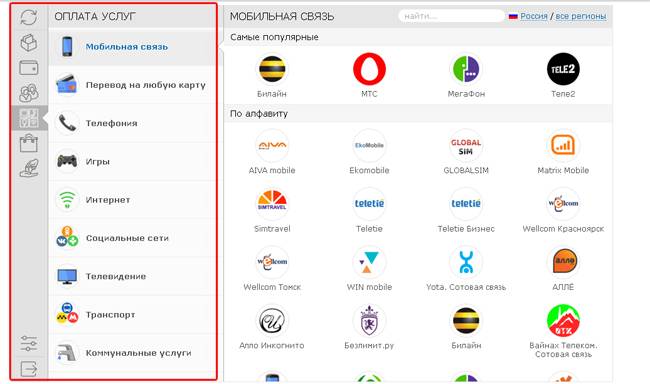Select Ekomobile operator
Screen dimensions: 650x384
point(369,152)
